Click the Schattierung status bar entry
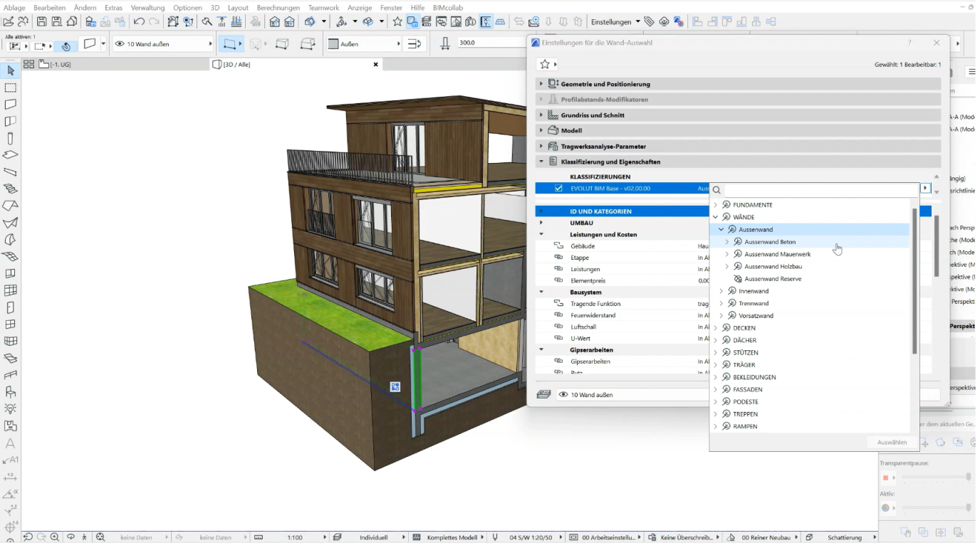The width and height of the screenshot is (980, 543). pos(844,537)
